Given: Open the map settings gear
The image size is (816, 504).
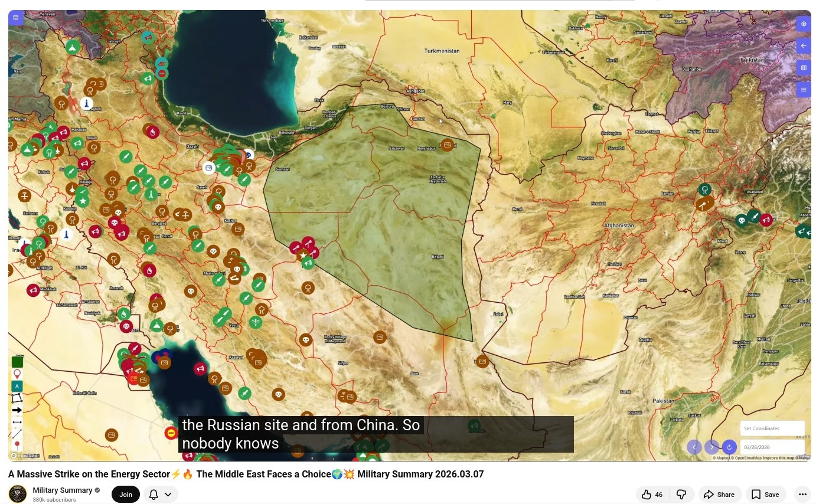Looking at the screenshot, I should [803, 24].
